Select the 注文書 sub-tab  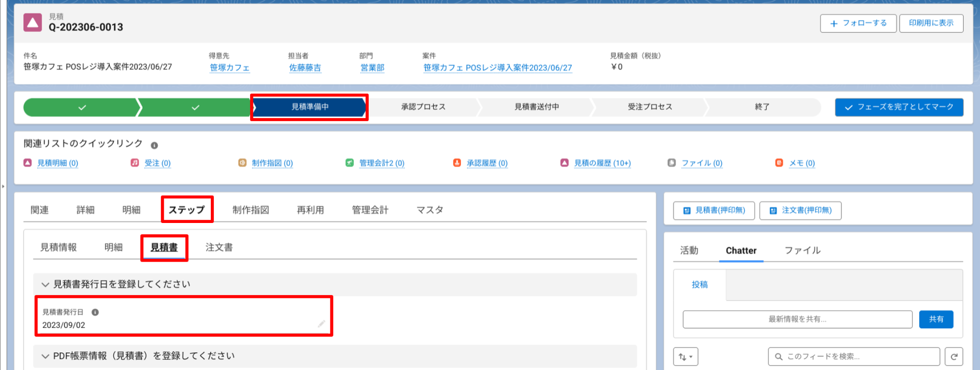219,247
